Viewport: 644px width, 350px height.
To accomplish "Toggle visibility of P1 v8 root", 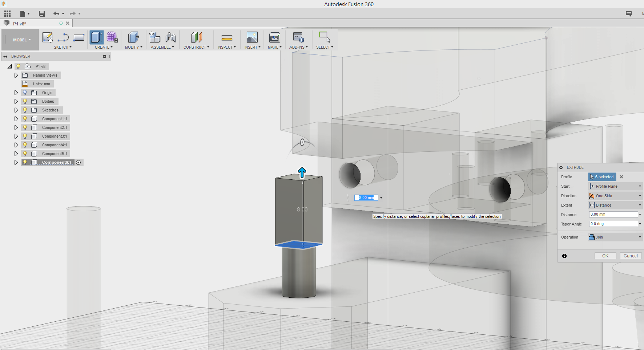I will pos(18,66).
